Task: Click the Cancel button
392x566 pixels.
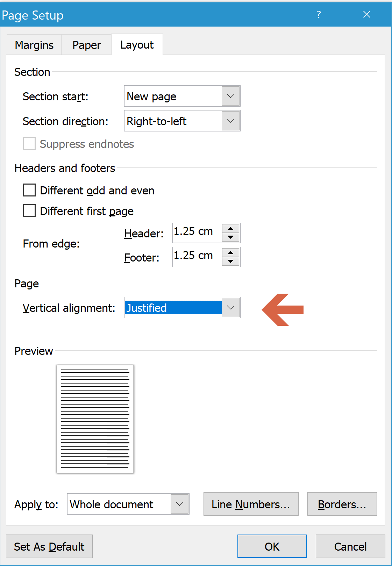Action: [350, 546]
